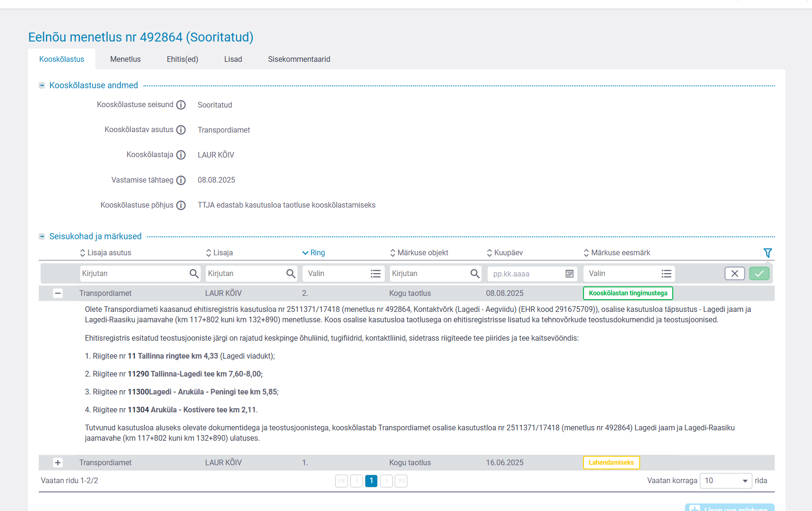Click search icon in Lisaja asutus filter

194,274
